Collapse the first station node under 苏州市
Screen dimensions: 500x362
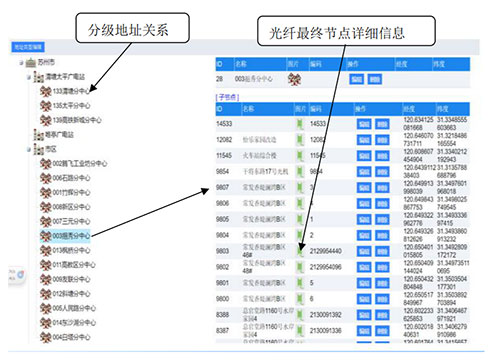29,77
